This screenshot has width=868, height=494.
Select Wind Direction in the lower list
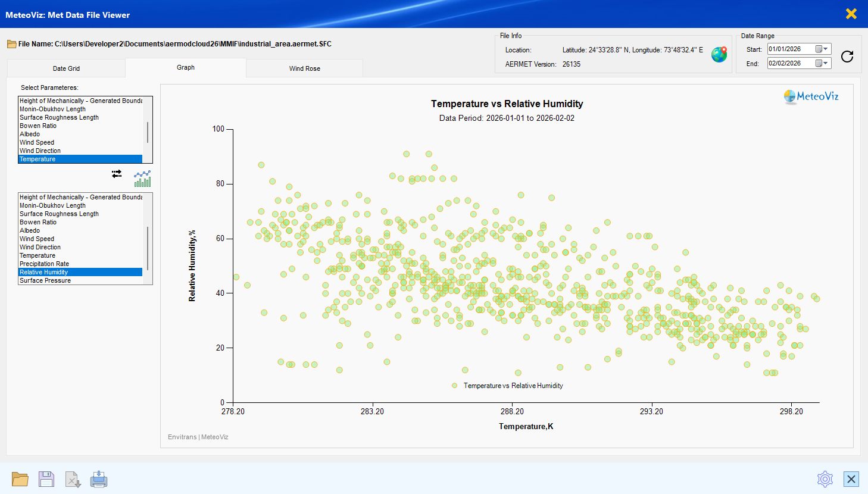(80, 247)
